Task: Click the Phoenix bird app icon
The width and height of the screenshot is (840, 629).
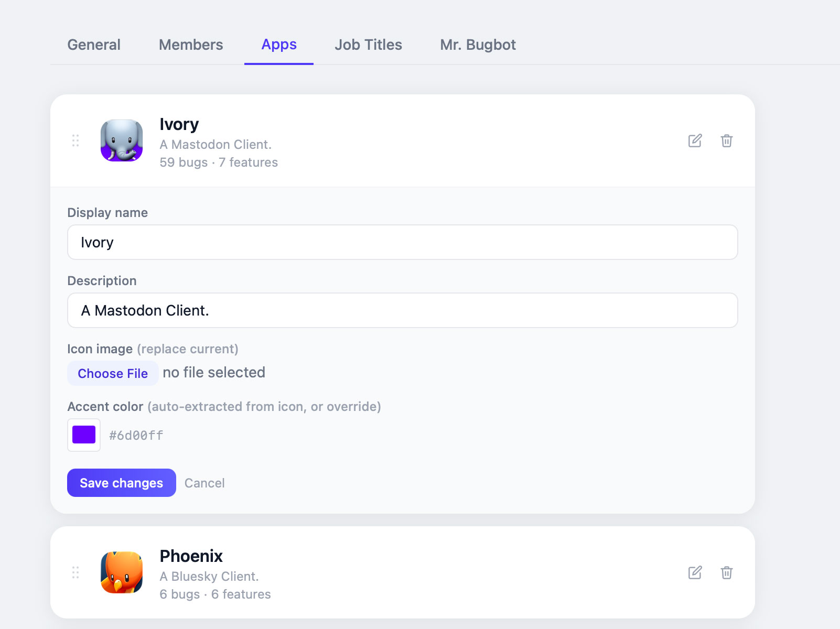Action: point(122,572)
